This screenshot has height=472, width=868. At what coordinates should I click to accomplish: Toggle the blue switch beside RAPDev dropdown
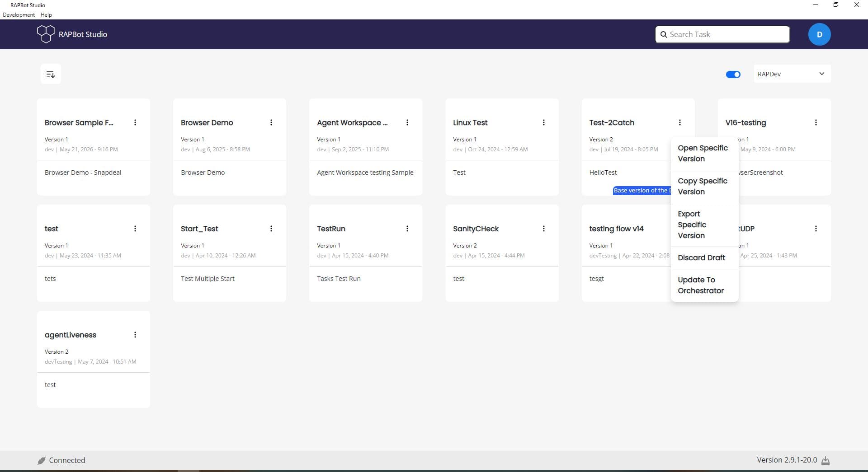coord(733,75)
